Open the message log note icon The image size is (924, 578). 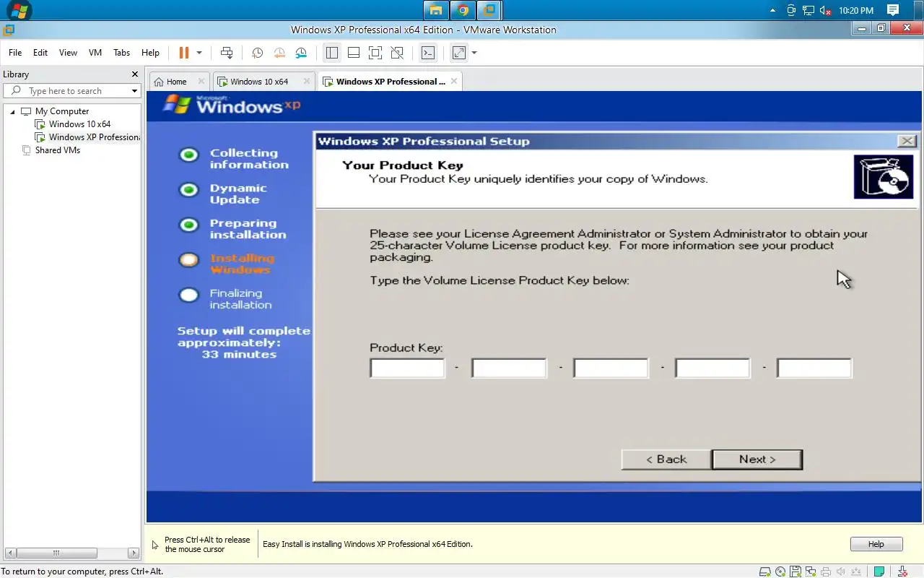879,571
